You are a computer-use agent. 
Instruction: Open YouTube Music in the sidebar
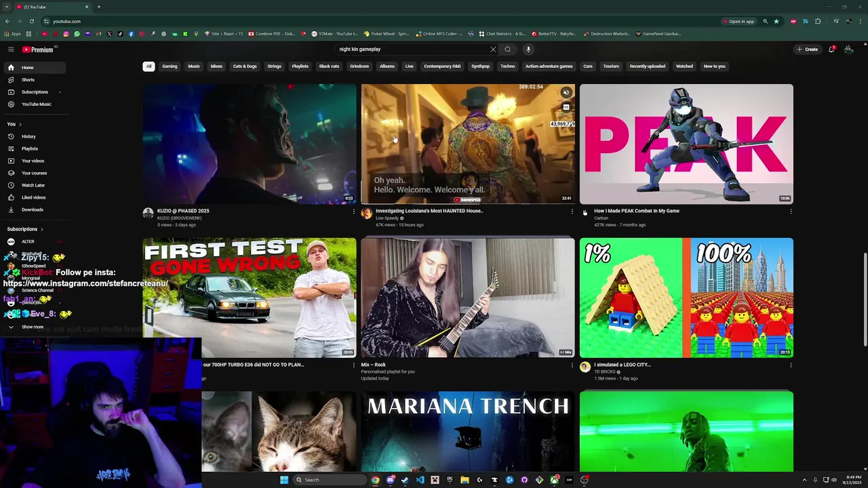click(x=34, y=104)
